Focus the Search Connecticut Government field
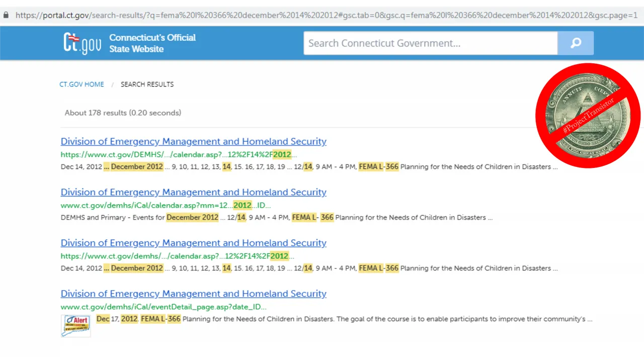Image resolution: width=644 pixels, height=362 pixels. (431, 43)
